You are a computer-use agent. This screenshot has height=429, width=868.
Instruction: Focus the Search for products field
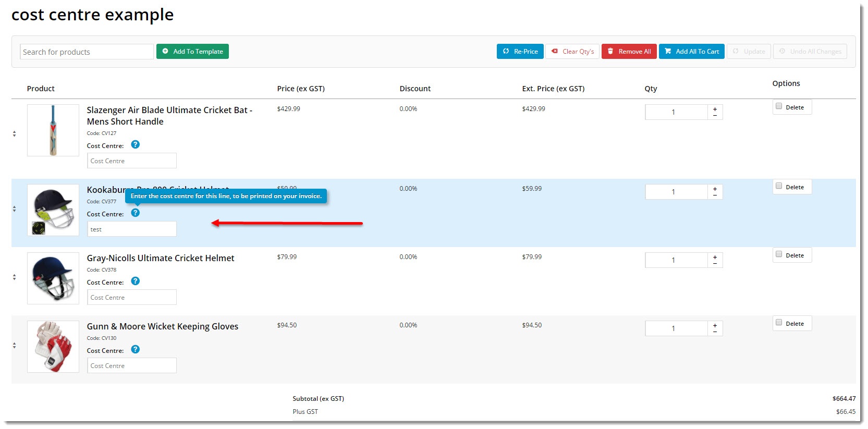[x=87, y=52]
